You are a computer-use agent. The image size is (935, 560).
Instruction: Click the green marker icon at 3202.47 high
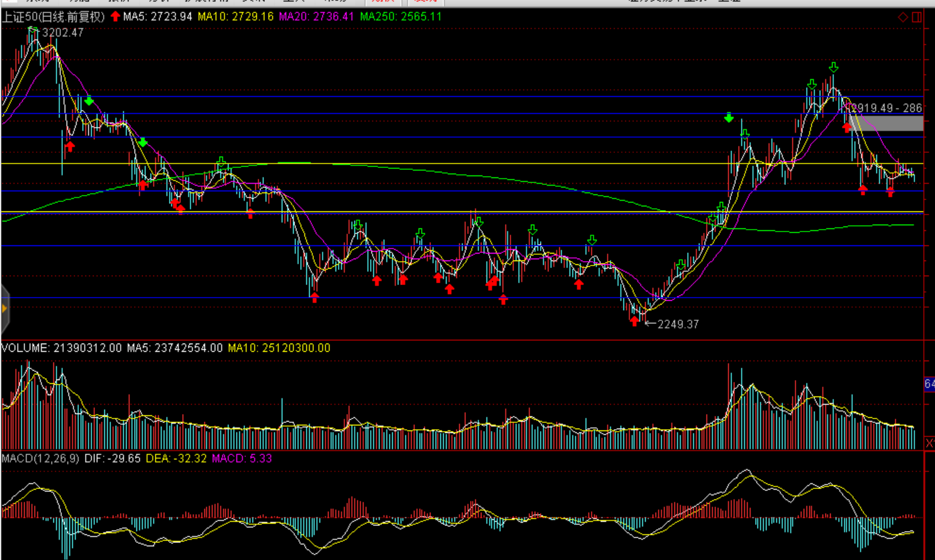[33, 30]
